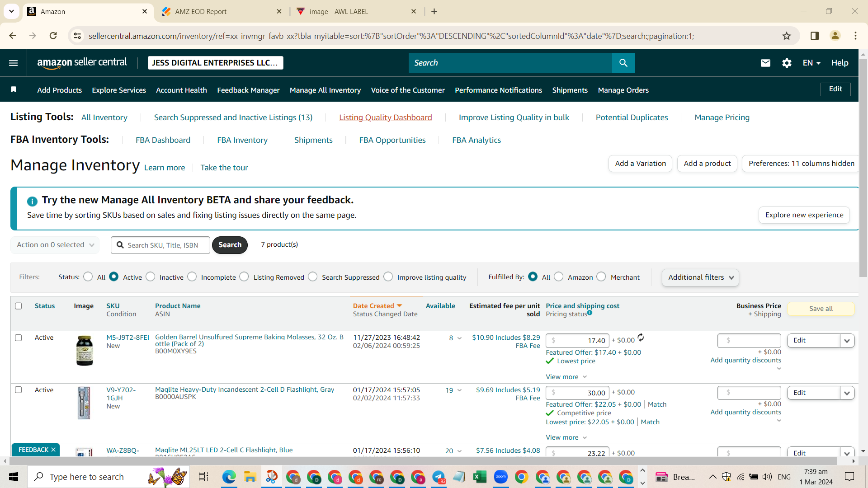
Task: Open Account Health in the nav bar
Action: [181, 90]
